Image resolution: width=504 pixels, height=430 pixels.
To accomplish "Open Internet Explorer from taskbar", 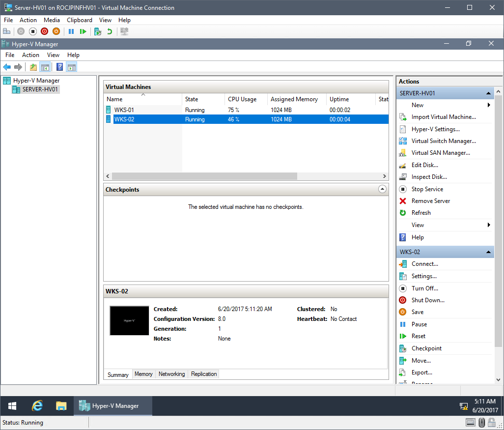I will tap(37, 406).
